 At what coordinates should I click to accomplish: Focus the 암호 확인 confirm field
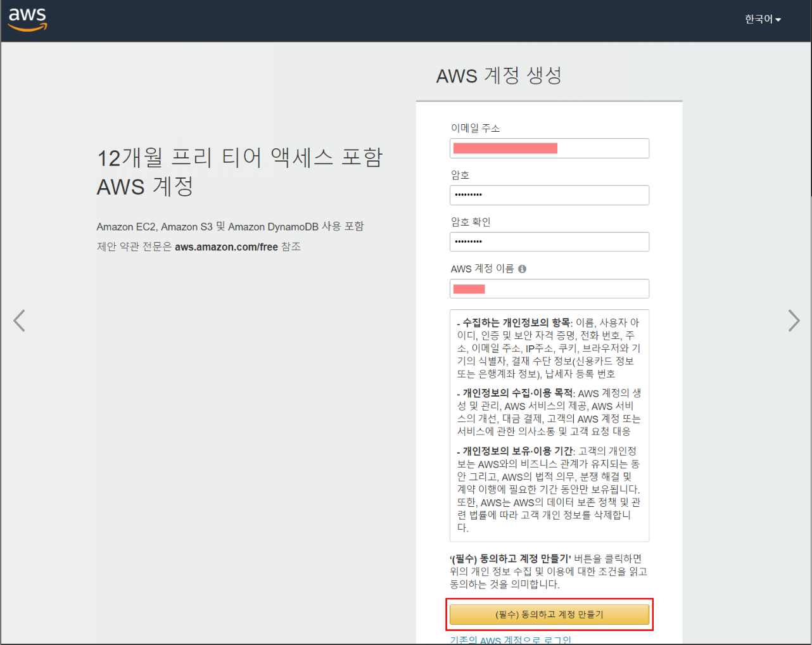click(549, 242)
